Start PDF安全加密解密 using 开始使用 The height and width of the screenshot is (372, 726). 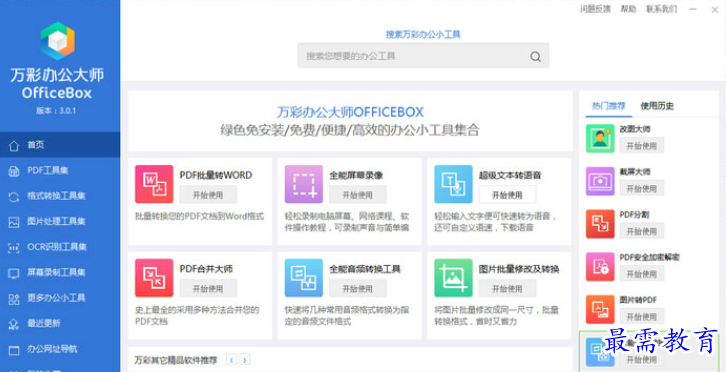(x=642, y=273)
